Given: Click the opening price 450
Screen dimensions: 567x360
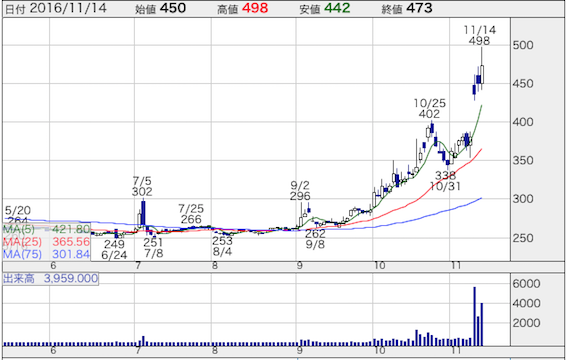Looking at the screenshot, I should coord(173,8).
